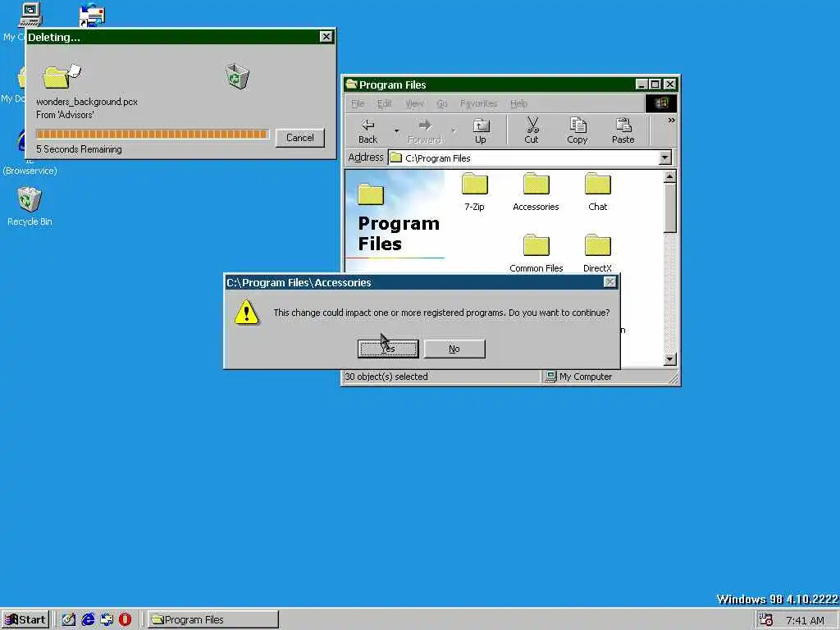Close the Program Files window
Screen dimensions: 840x630
(x=669, y=84)
